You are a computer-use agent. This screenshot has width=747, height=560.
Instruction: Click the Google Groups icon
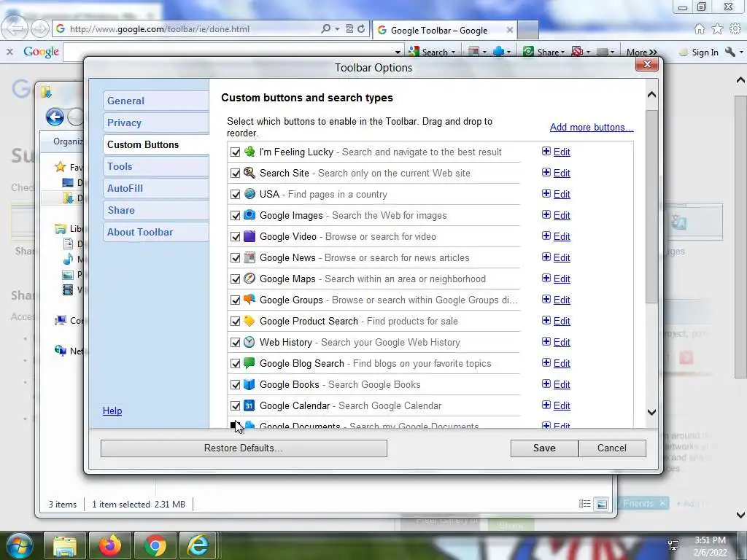tap(249, 300)
